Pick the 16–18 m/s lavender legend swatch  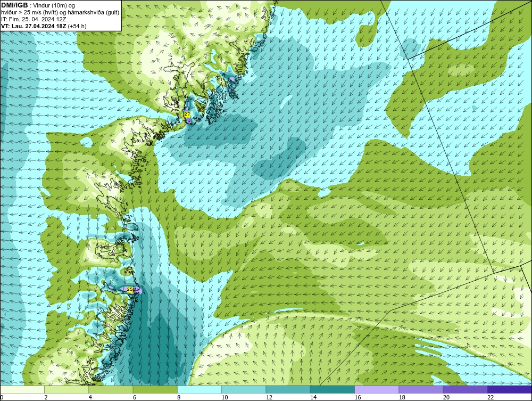tap(377, 389)
